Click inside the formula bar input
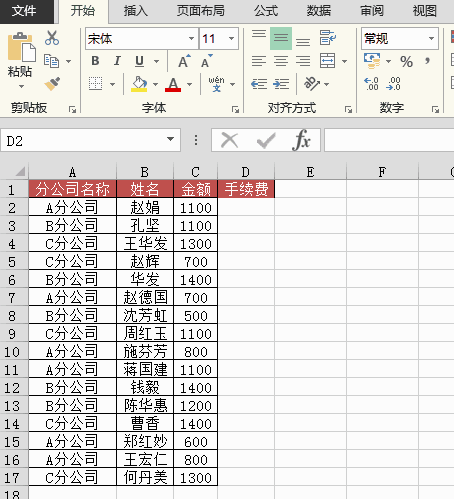454x499 pixels. point(389,140)
